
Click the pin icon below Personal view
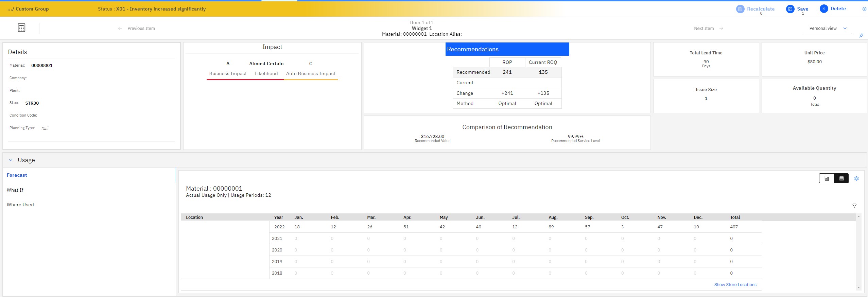(x=861, y=35)
